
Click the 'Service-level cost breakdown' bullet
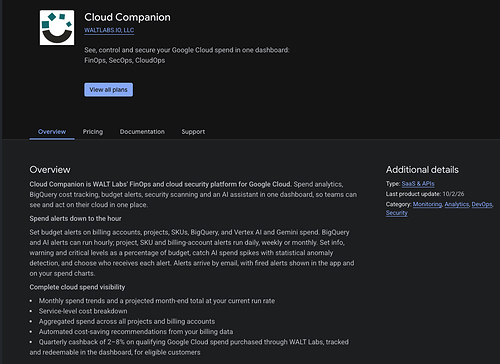83,311
